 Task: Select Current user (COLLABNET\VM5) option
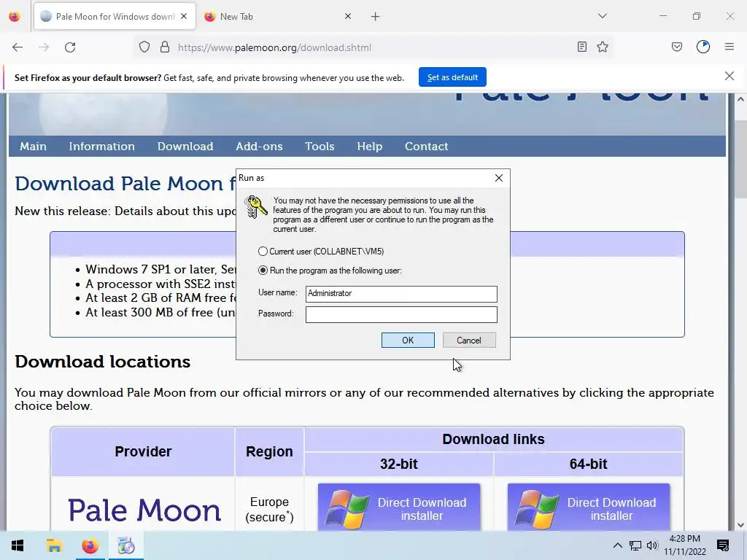point(321,252)
